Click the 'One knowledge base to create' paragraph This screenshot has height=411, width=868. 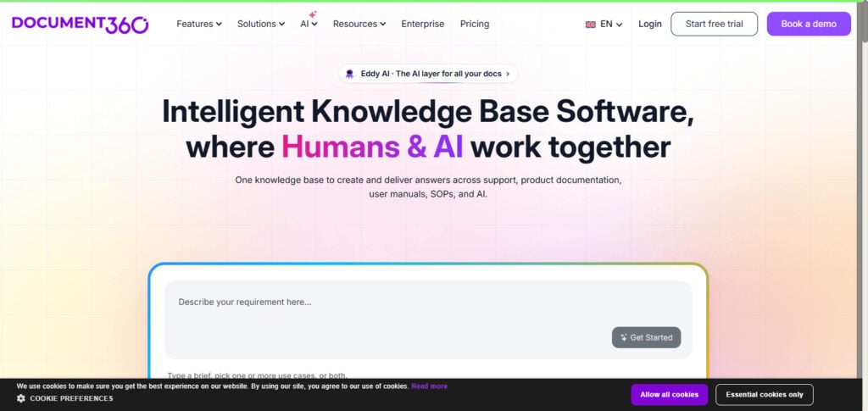428,187
